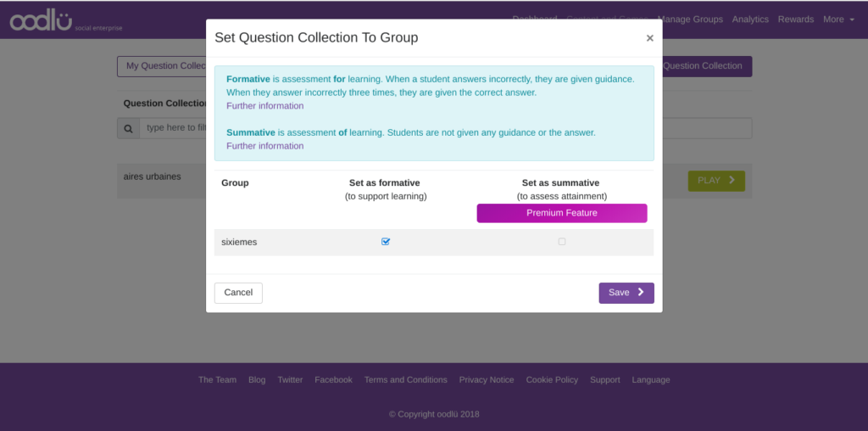Open the Manage Groups menu item
Image resolution: width=868 pixels, height=431 pixels.
(x=690, y=20)
